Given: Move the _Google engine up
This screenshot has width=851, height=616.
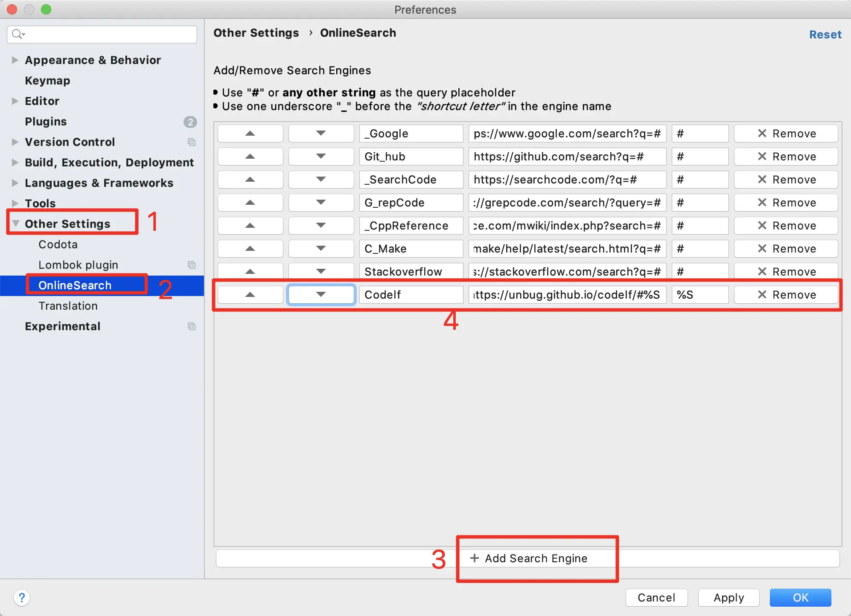Looking at the screenshot, I should [x=250, y=134].
